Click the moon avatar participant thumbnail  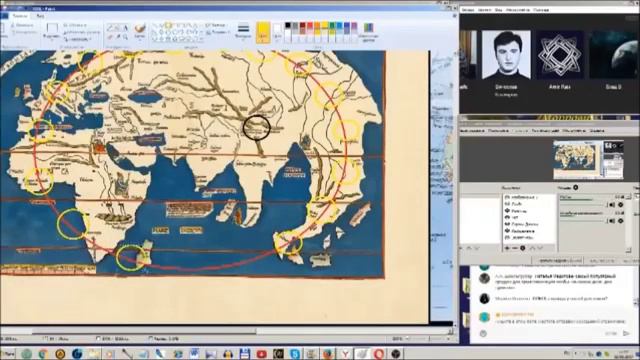(614, 55)
